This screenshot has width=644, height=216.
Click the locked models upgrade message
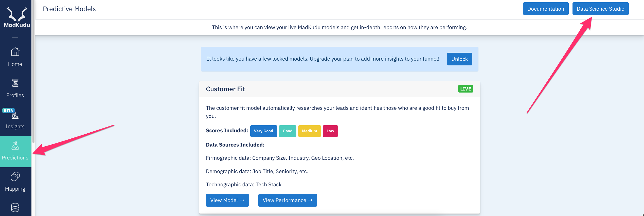click(x=323, y=59)
